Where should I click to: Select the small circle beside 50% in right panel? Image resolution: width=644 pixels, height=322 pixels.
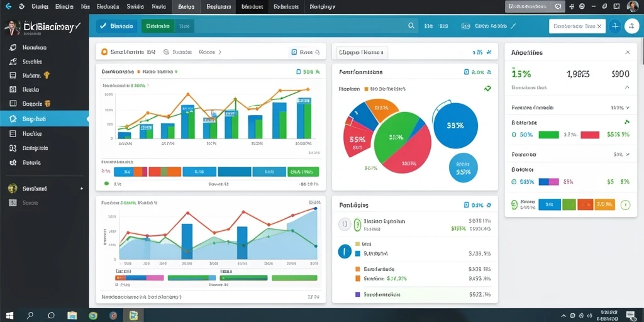pos(514,135)
